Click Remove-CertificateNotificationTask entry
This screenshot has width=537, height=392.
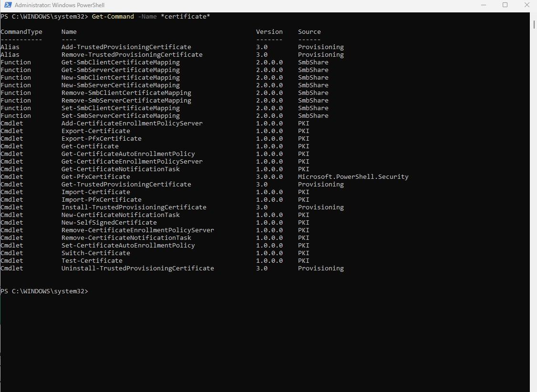126,238
